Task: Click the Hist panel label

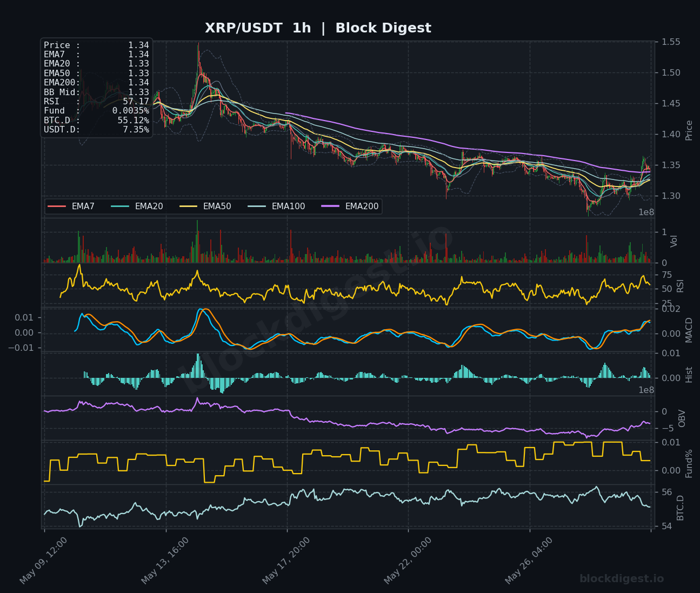Action: (x=689, y=375)
